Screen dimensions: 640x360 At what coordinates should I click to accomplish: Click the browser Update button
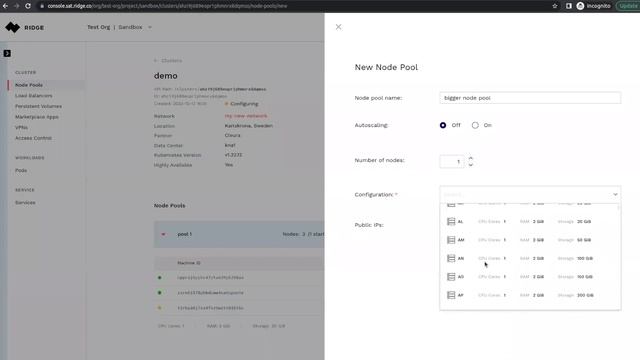[x=628, y=6]
